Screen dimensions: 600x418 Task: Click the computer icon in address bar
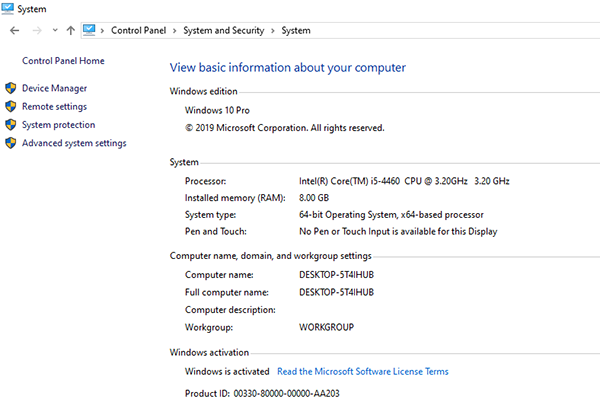[90, 31]
